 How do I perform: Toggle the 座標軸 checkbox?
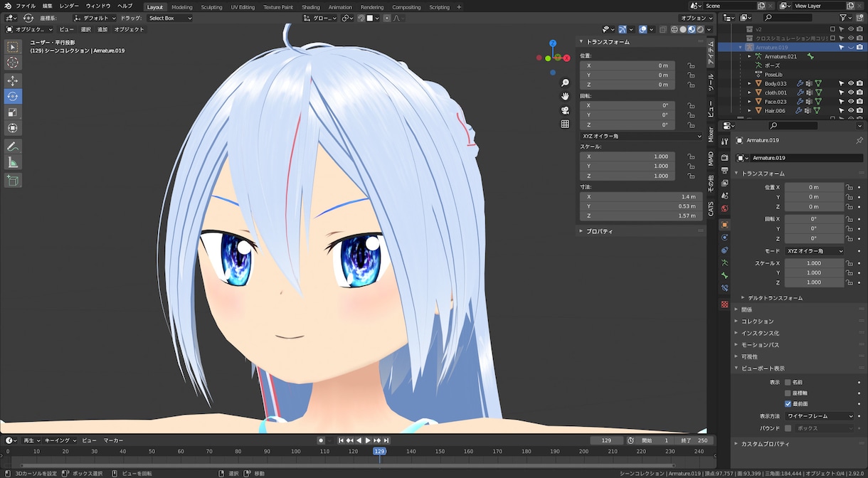[788, 393]
